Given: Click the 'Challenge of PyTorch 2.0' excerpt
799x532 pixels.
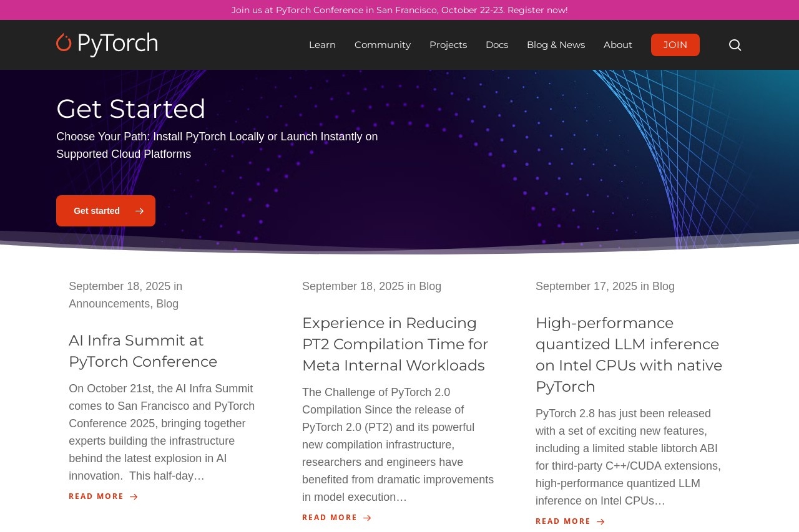Looking at the screenshot, I should pos(398,445).
